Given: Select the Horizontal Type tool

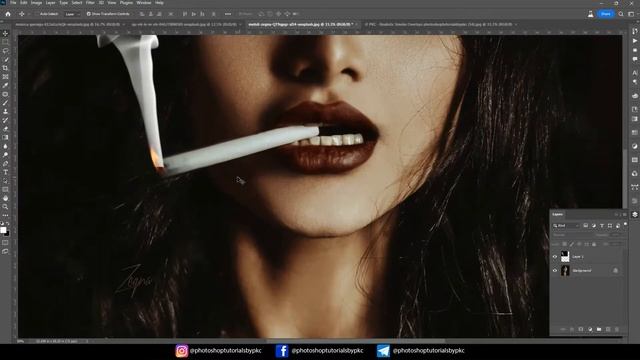Looking at the screenshot, I should tap(5, 172).
